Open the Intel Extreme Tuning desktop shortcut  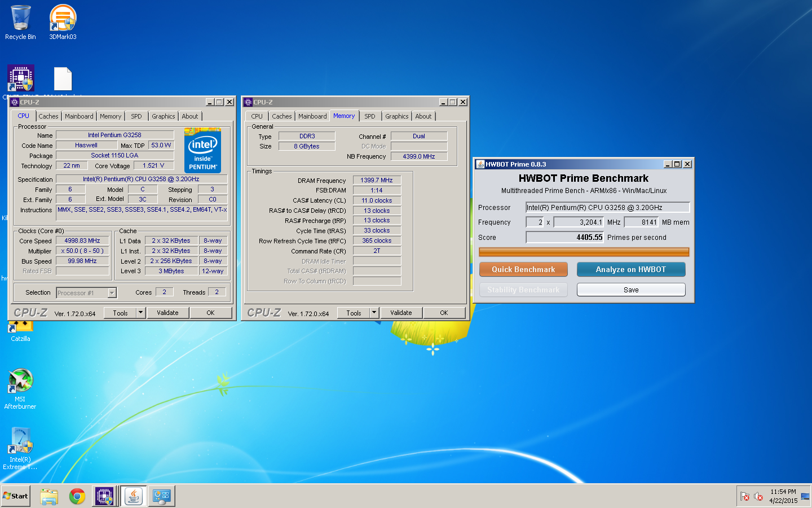pos(20,448)
